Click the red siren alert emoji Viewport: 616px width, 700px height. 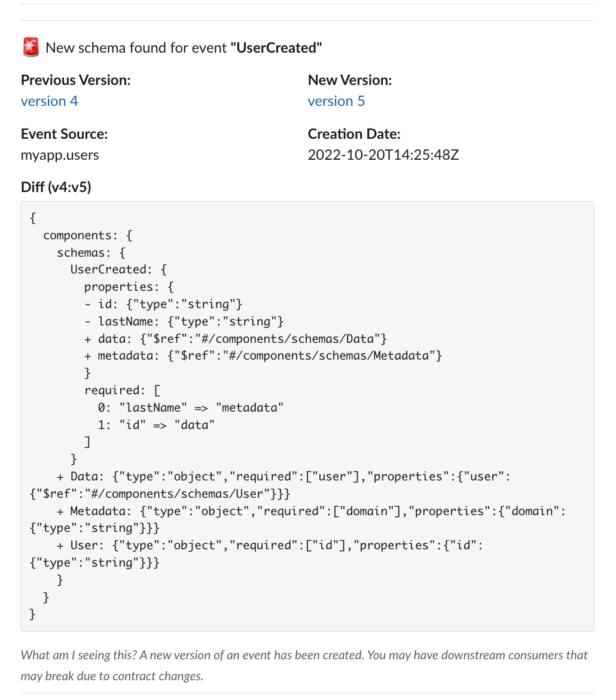(31, 47)
